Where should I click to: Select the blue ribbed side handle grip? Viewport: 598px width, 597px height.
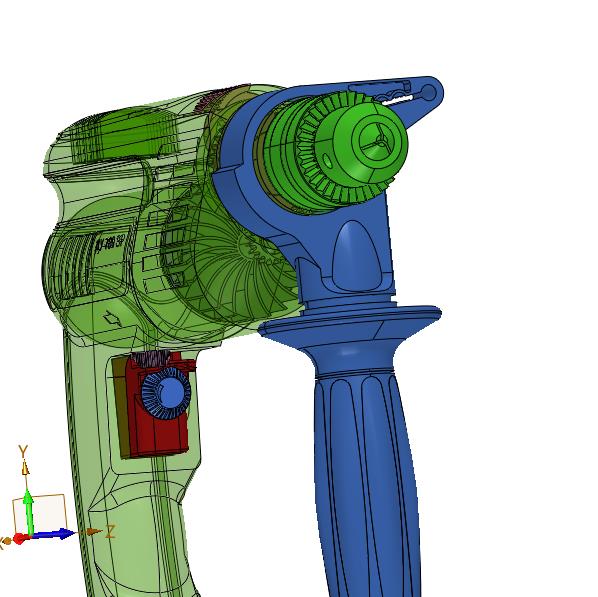click(368, 483)
